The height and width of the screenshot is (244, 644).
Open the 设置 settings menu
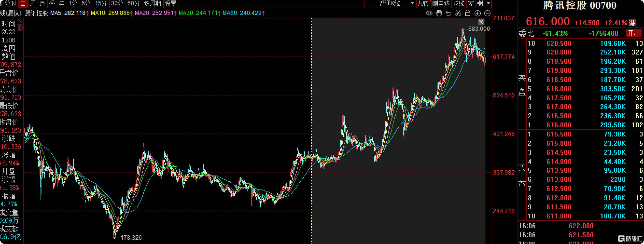(x=171, y=4)
